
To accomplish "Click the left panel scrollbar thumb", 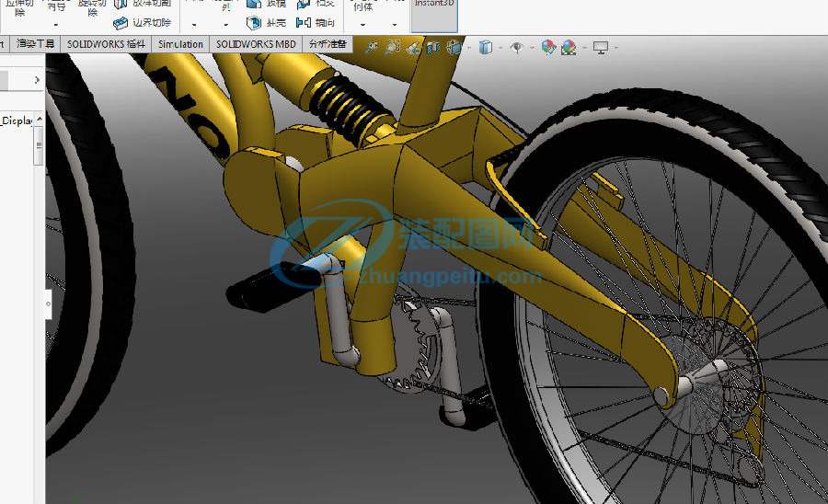I will [39, 145].
